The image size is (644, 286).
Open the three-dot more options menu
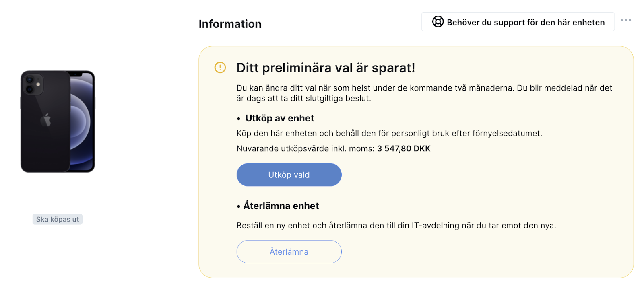625,20
